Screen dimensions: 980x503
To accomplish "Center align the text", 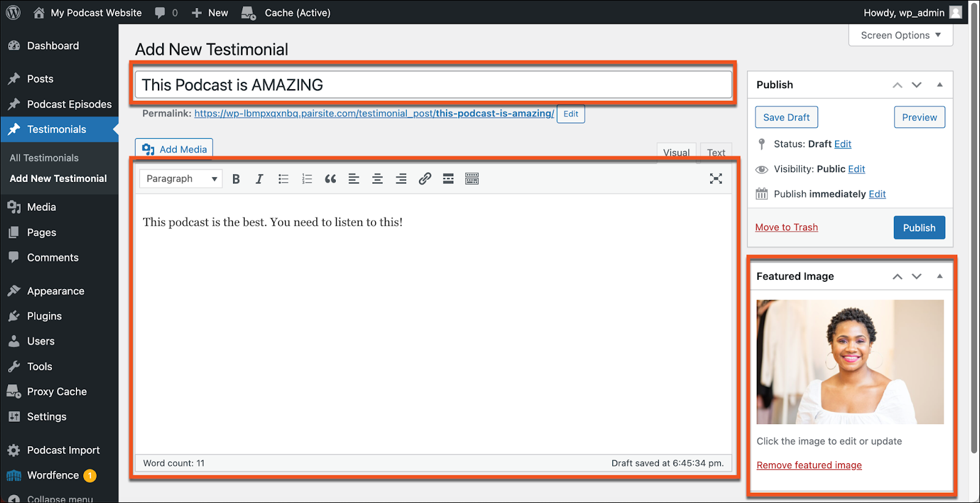I will click(x=377, y=179).
